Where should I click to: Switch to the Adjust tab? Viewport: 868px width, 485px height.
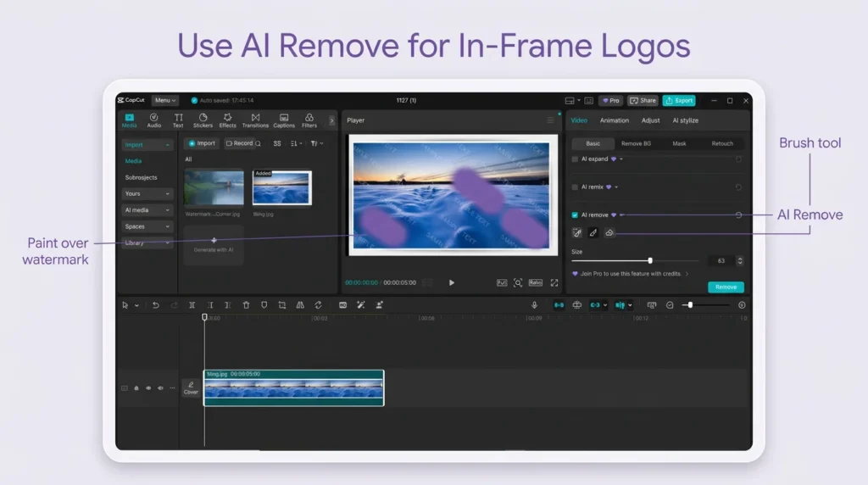pyautogui.click(x=650, y=120)
